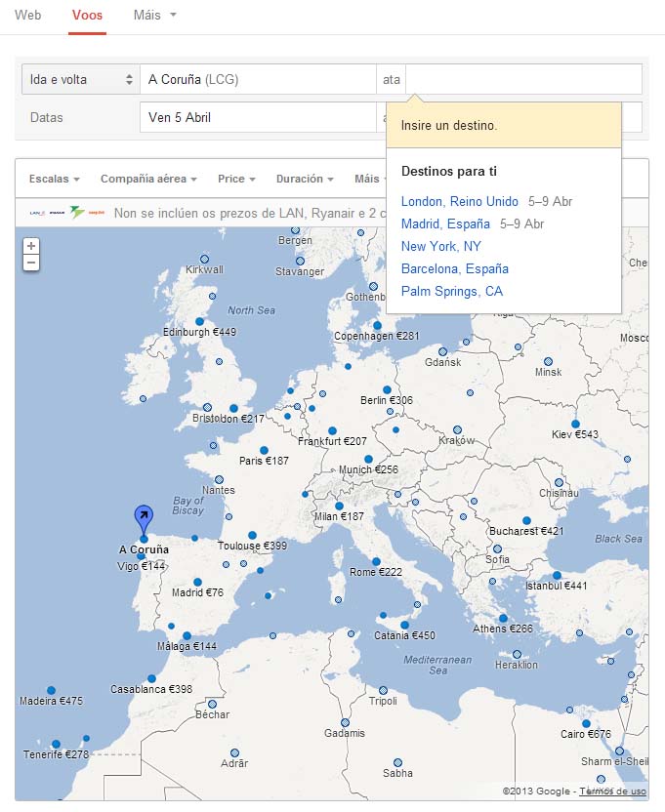
Task: Select the Bergen airport marker
Action: coord(296,230)
